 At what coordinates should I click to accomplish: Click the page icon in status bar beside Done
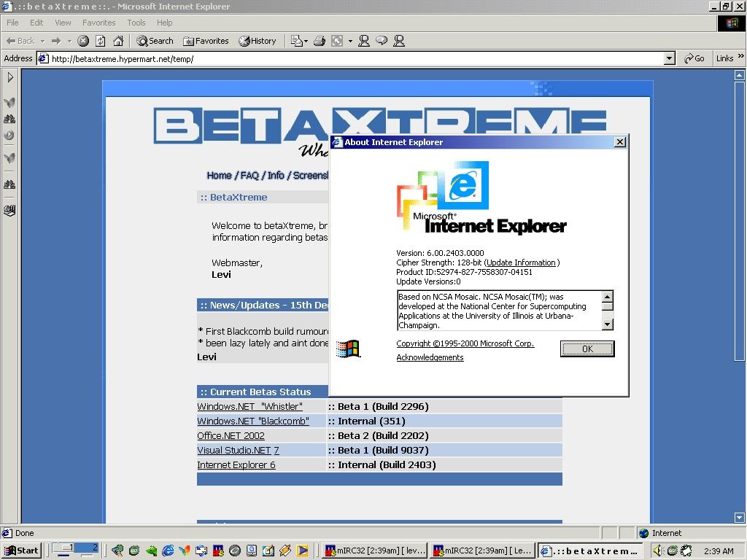[7, 533]
